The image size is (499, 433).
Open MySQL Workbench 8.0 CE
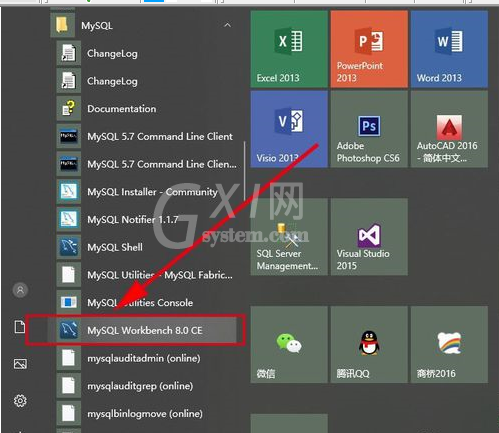pyautogui.click(x=142, y=330)
